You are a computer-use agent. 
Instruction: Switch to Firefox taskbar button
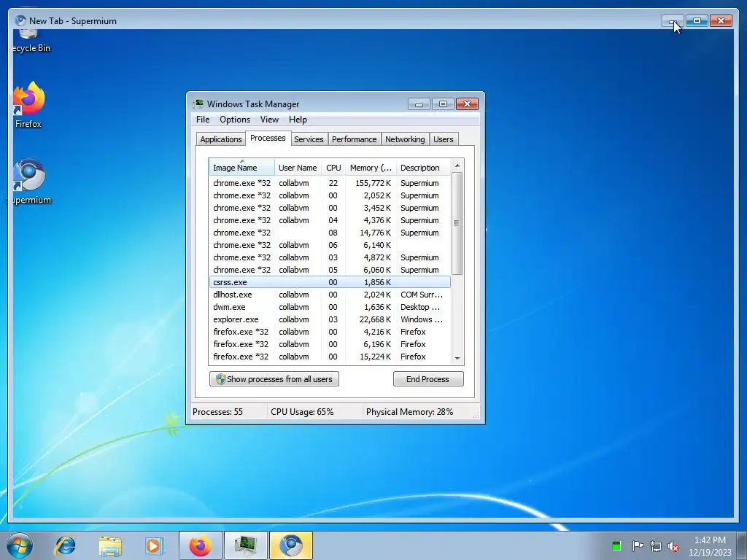200,545
